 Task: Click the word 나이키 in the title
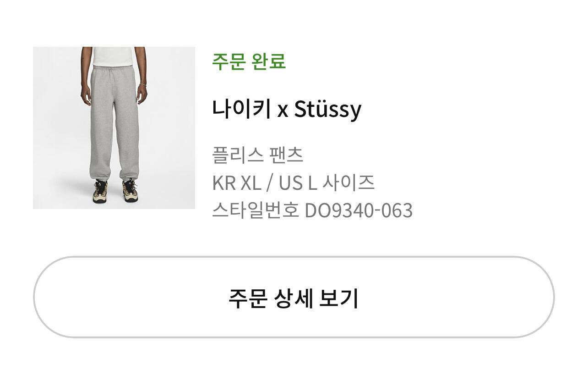[x=241, y=109]
